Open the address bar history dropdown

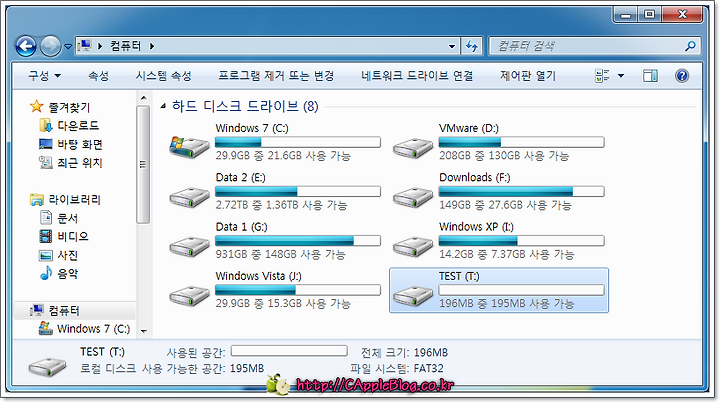pyautogui.click(x=452, y=46)
